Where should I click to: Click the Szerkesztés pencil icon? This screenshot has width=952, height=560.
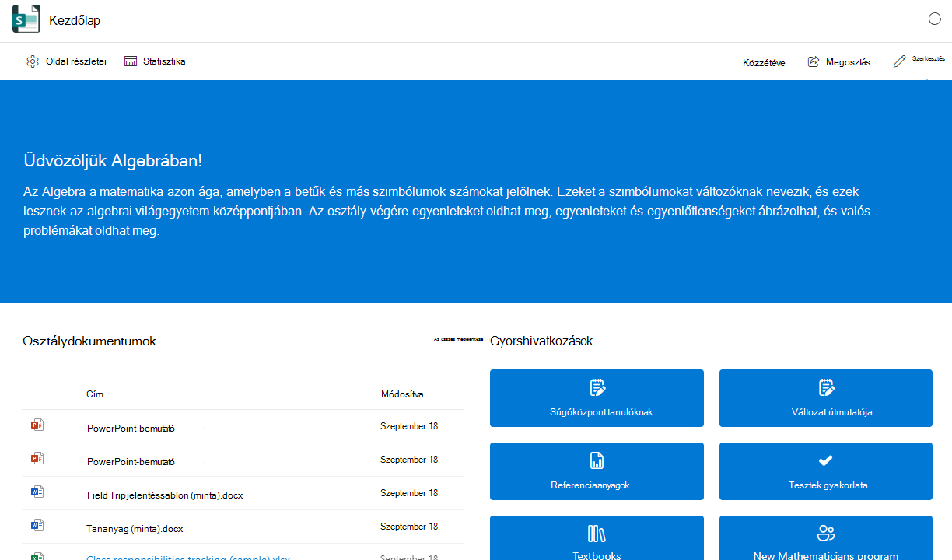900,61
